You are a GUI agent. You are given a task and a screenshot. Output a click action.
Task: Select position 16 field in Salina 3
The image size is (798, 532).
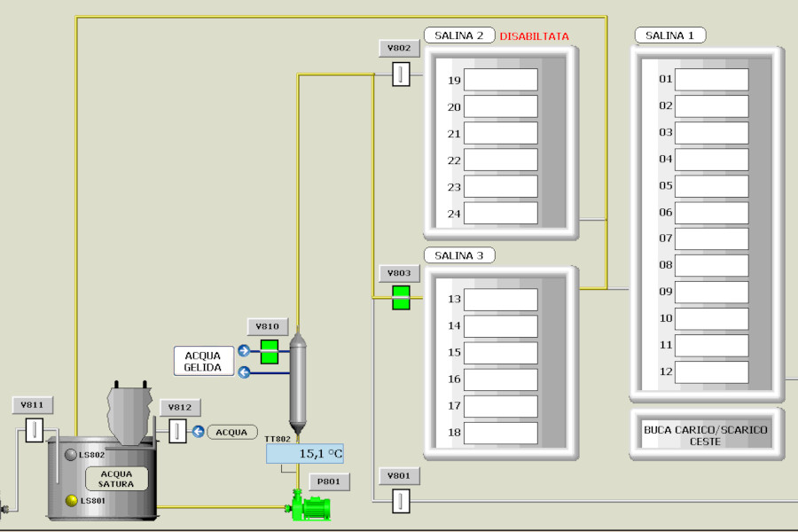501,379
